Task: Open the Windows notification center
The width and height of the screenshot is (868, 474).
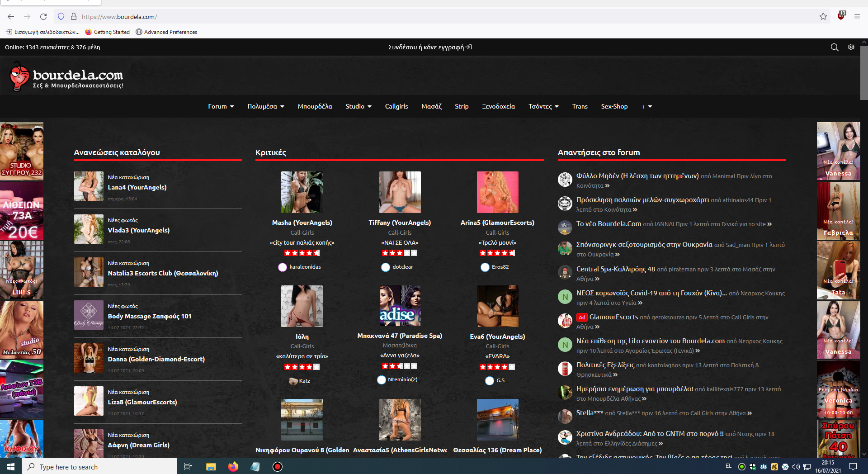Action: point(853,466)
